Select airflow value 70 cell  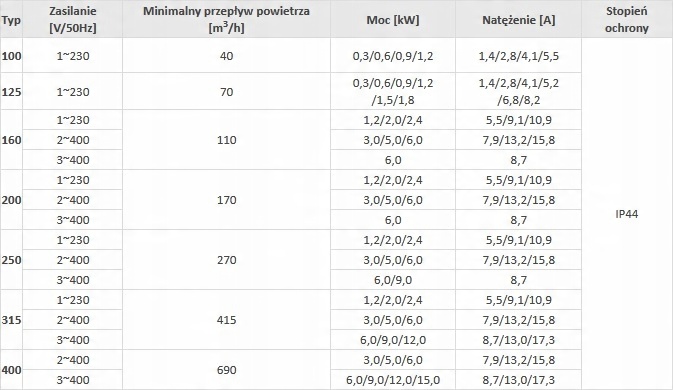[x=226, y=92]
